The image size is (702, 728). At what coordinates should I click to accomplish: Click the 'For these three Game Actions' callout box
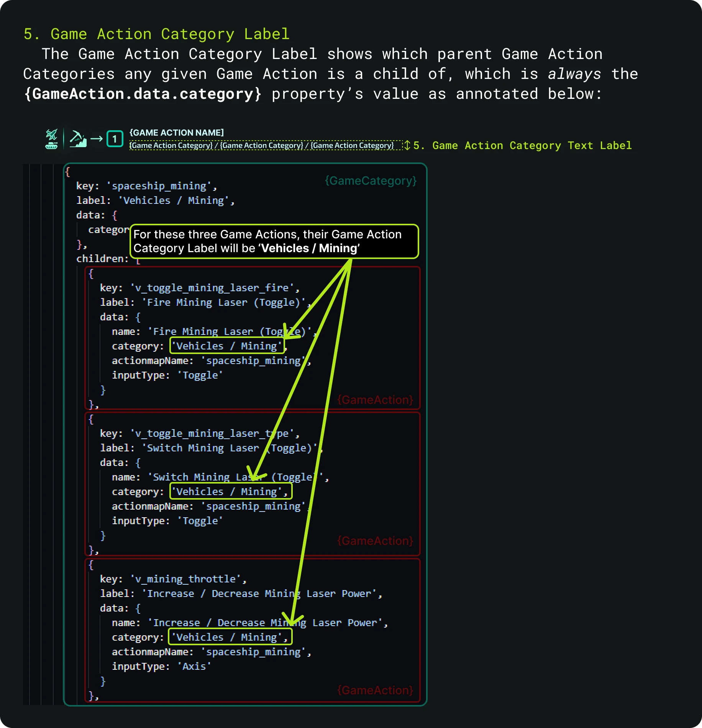pos(274,241)
